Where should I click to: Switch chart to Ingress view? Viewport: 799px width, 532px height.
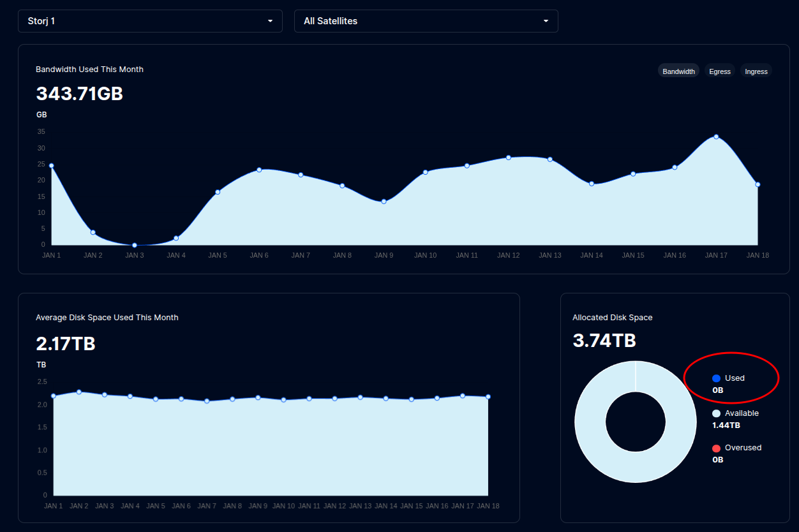[x=756, y=71]
